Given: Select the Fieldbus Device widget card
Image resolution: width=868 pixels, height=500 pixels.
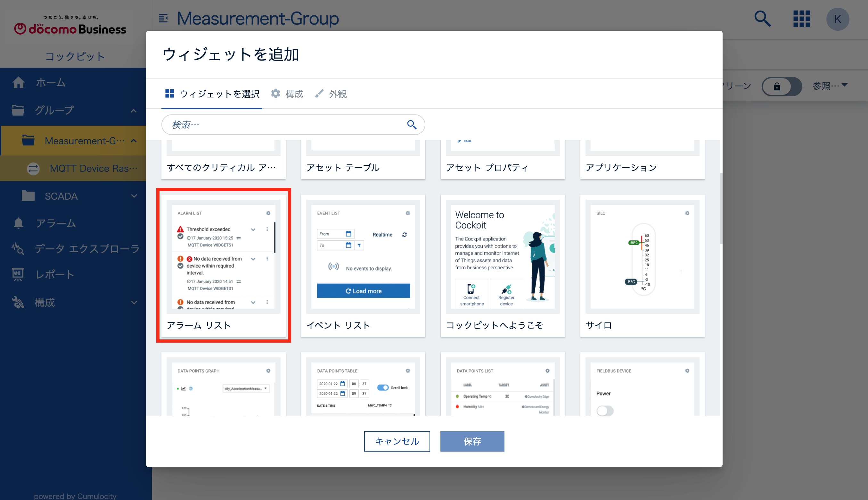Looking at the screenshot, I should point(642,384).
